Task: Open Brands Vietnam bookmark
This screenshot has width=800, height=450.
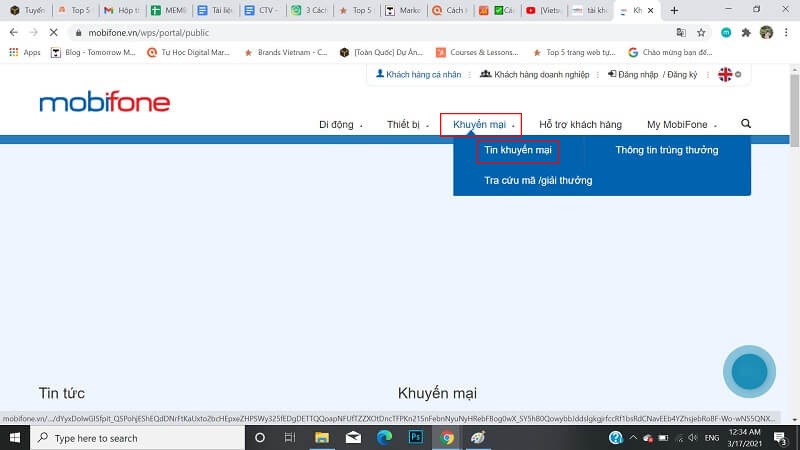Action: [286, 52]
